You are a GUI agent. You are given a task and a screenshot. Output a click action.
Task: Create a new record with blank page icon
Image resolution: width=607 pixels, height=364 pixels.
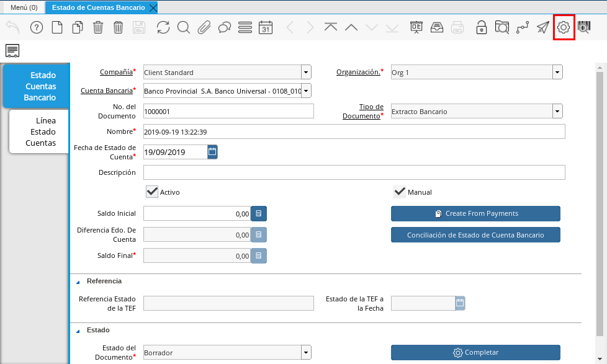coord(56,27)
